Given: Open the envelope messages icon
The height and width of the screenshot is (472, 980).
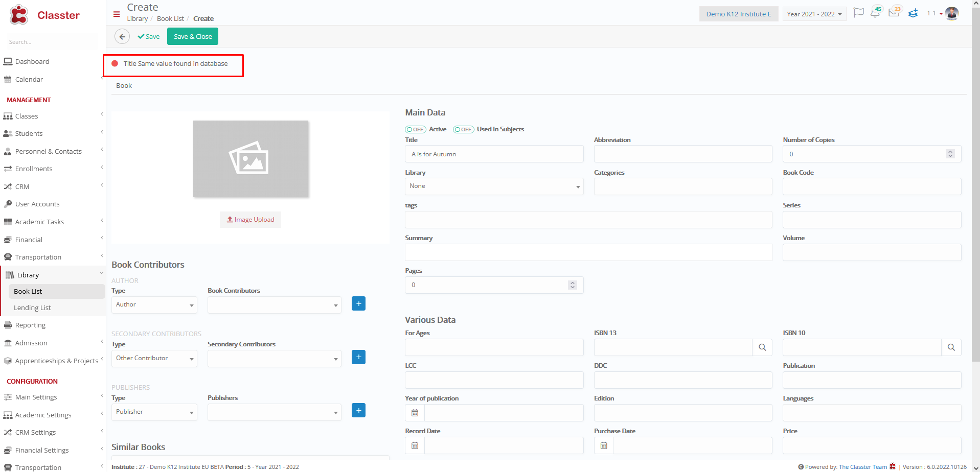Looking at the screenshot, I should (x=894, y=12).
